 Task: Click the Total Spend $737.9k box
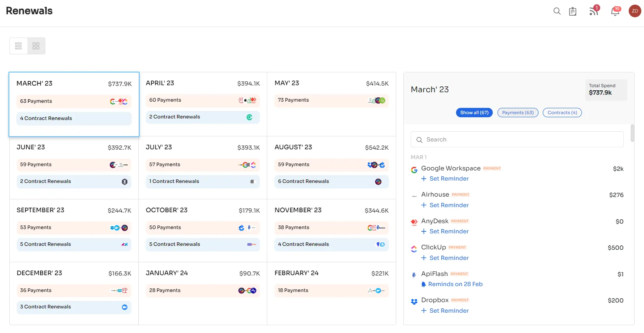(x=606, y=90)
